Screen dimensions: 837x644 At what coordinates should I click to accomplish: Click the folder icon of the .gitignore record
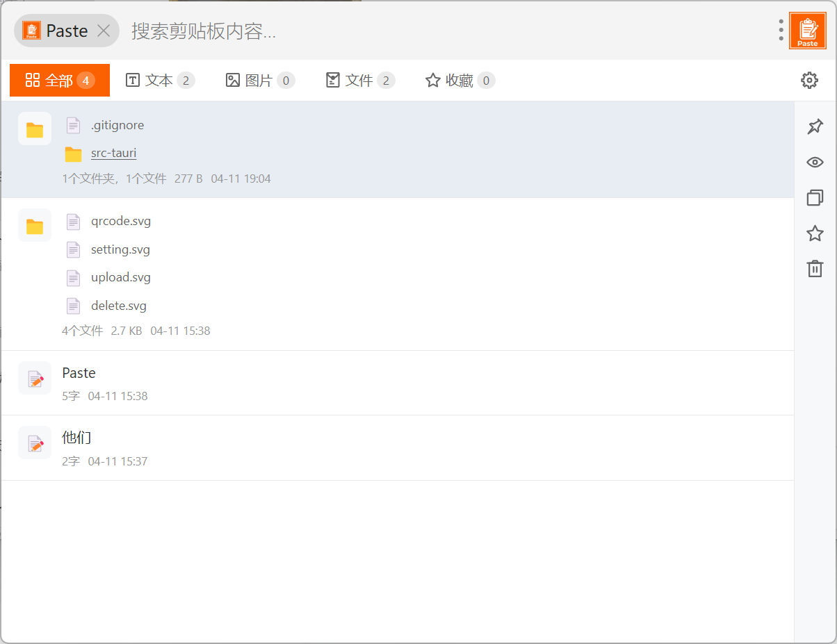click(x=35, y=129)
